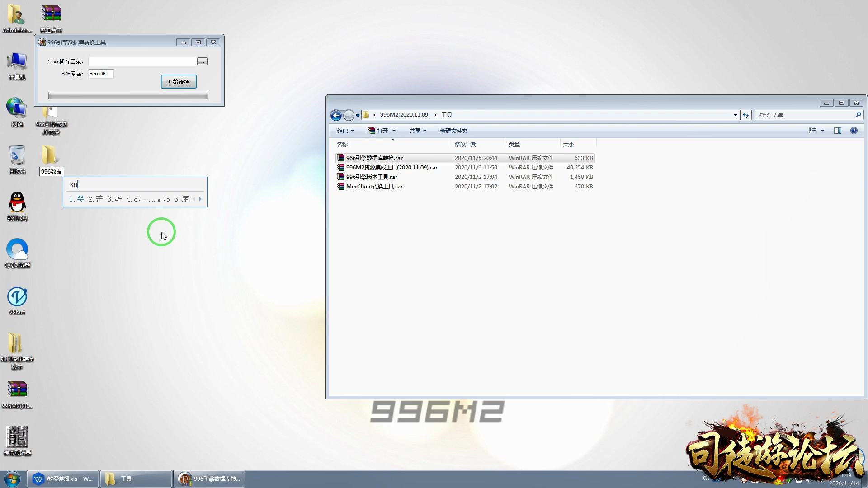This screenshot has height=488, width=868.
Task: Expand the address bar history dropdown
Action: tap(736, 115)
